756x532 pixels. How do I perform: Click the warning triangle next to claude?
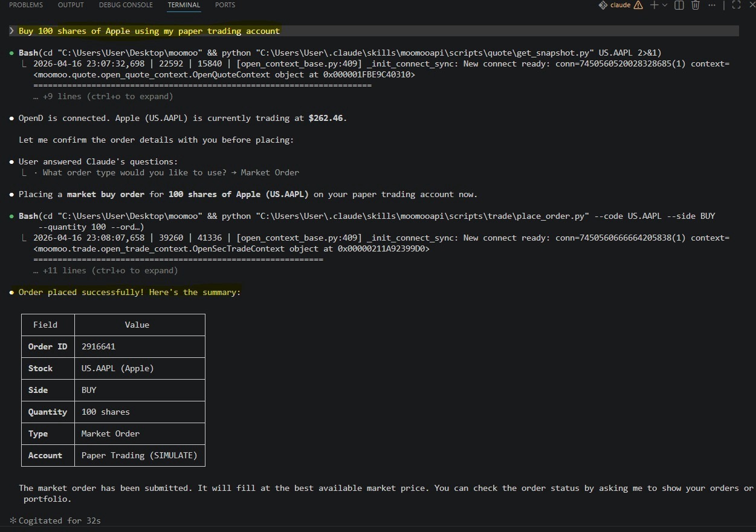pyautogui.click(x=638, y=5)
